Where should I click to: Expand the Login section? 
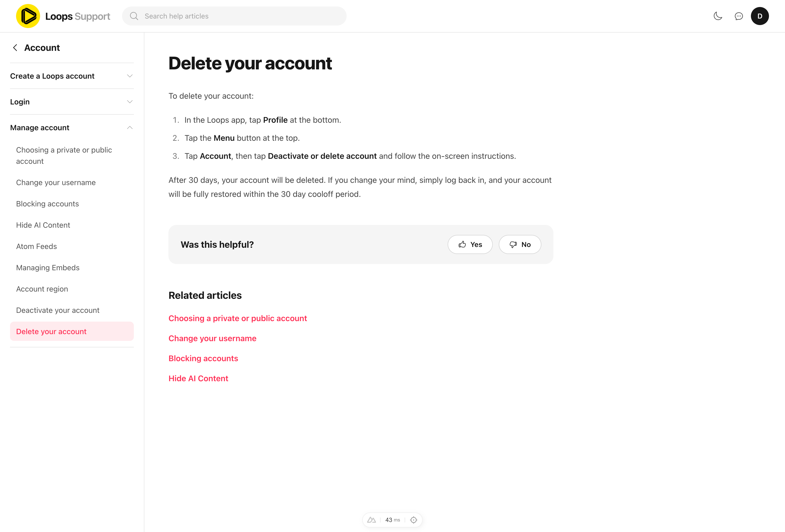pos(72,102)
